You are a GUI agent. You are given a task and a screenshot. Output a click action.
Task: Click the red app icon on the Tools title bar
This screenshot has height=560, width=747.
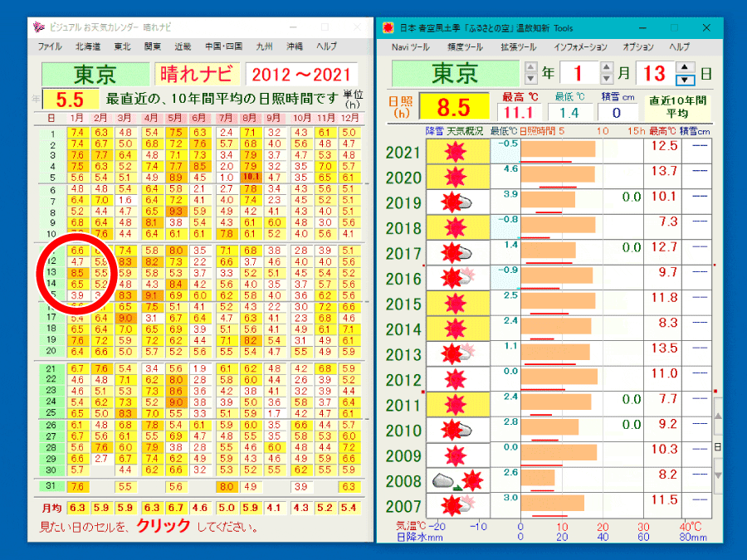tap(387, 26)
